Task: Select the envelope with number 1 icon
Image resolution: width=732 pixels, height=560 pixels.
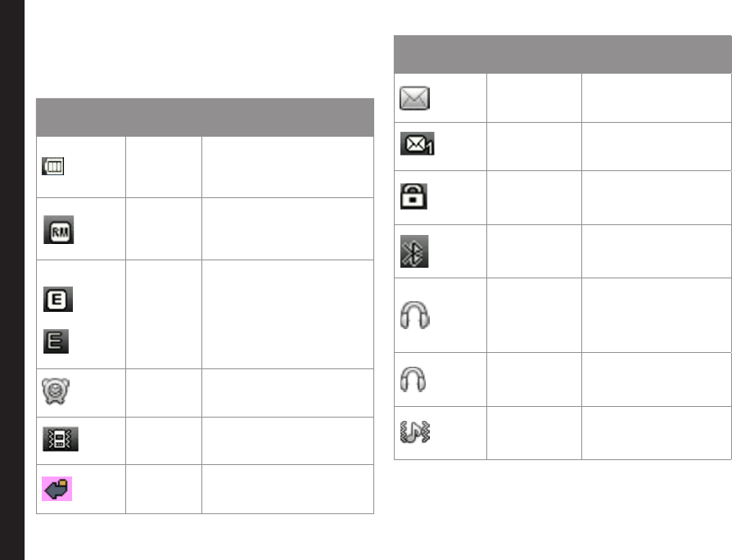Action: [x=418, y=144]
